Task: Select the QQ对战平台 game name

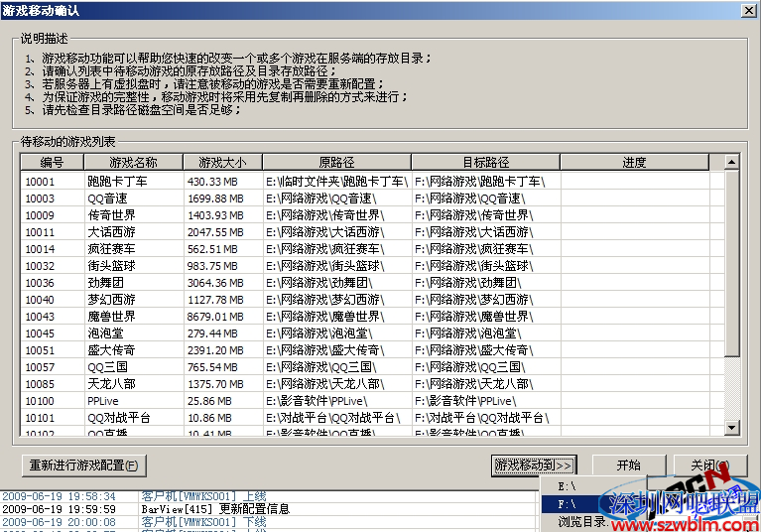Action: click(x=119, y=418)
